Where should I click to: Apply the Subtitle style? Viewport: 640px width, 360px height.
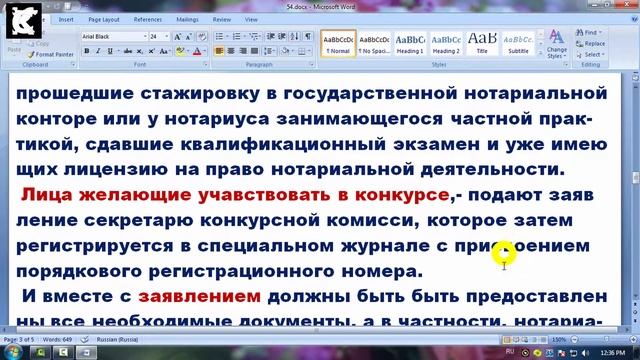point(518,43)
